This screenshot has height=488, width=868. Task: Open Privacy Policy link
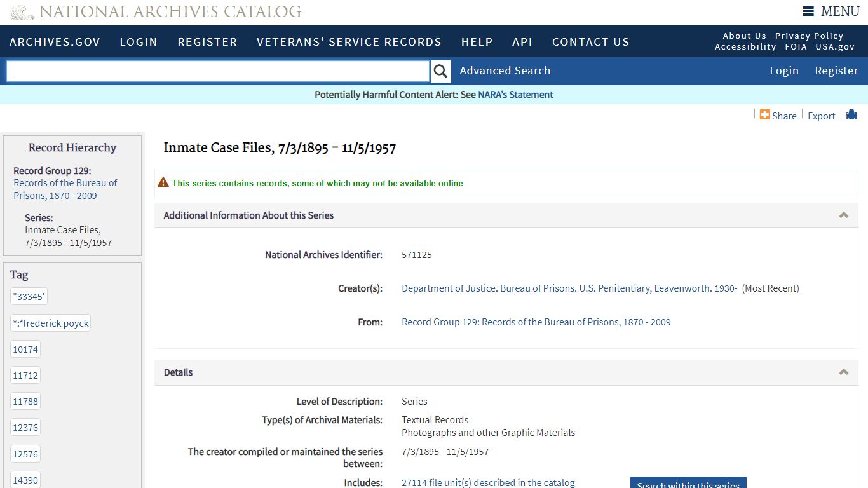[809, 36]
